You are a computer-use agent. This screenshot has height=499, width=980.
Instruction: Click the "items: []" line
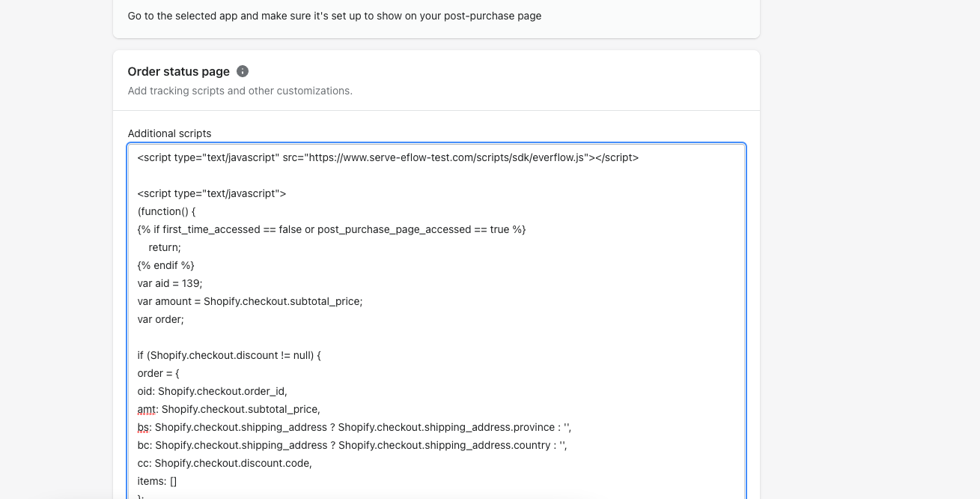157,481
